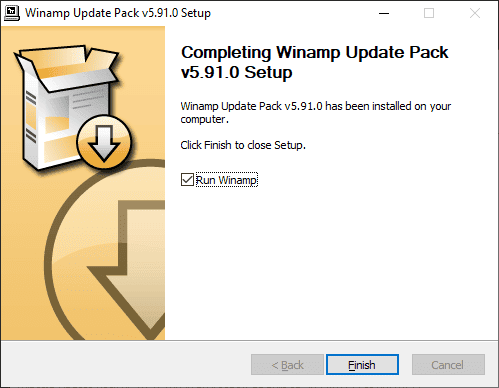Click the Run Winamp label text

[x=226, y=180]
